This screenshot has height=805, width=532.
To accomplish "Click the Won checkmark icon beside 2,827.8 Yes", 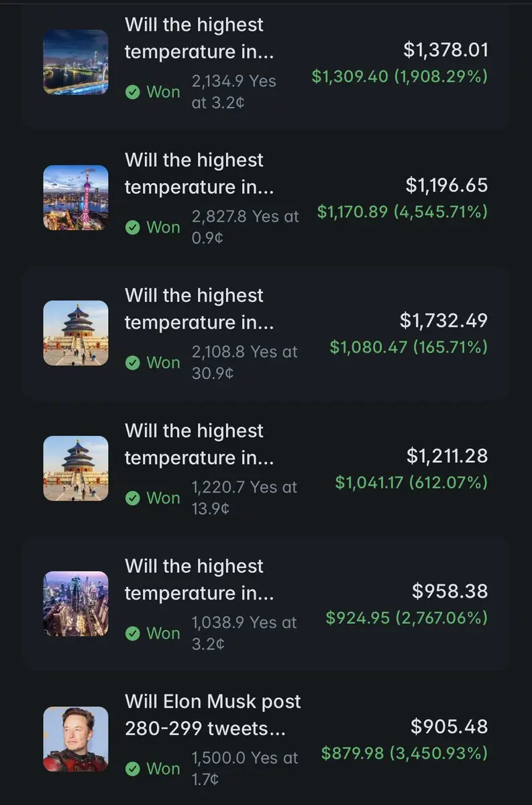I will [x=133, y=227].
